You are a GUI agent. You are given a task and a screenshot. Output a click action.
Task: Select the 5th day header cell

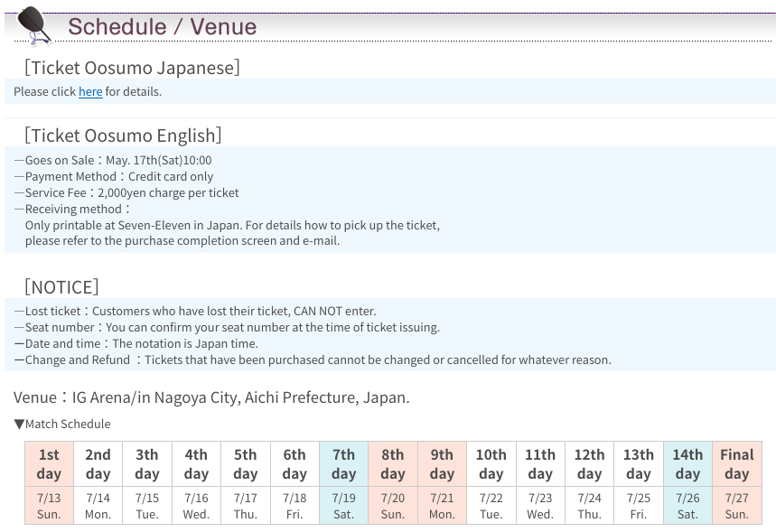point(246,464)
